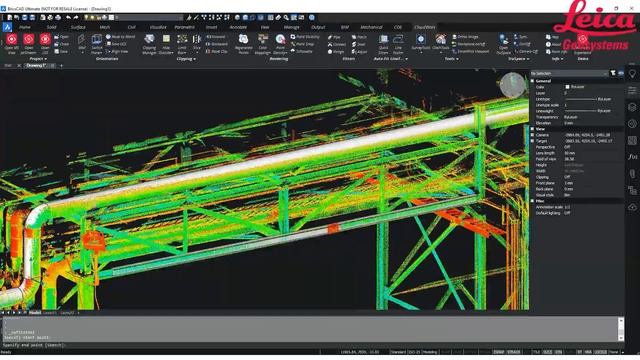
Task: Click the Open LGS red icon
Action: pyautogui.click(x=45, y=39)
